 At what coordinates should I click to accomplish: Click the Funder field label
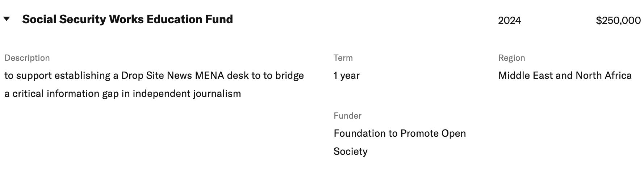point(347,116)
